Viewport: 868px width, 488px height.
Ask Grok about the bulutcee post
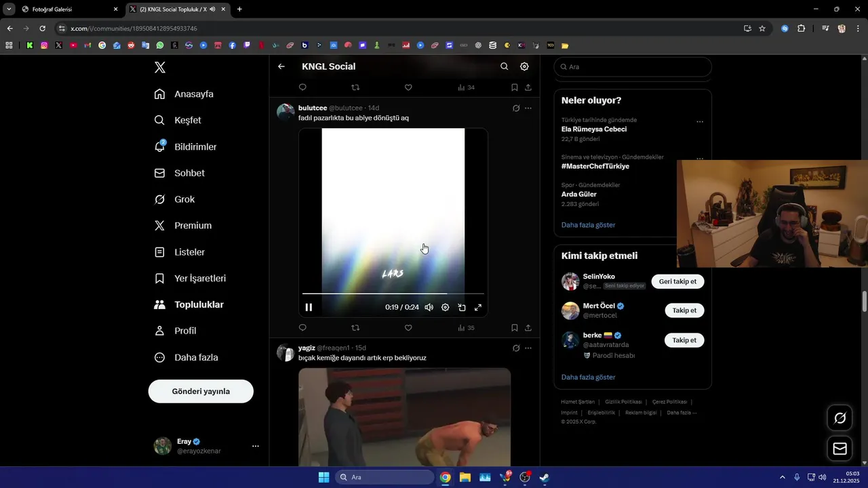click(x=516, y=108)
